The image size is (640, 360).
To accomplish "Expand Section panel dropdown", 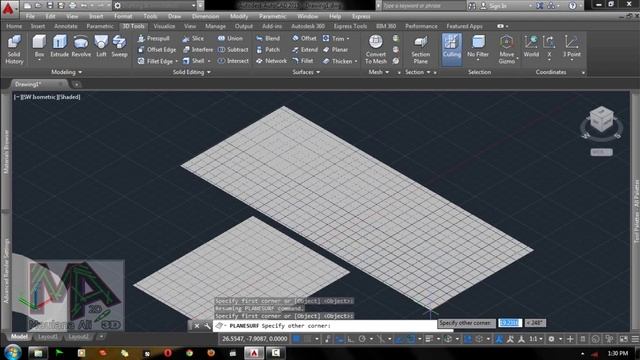I will pyautogui.click(x=418, y=72).
